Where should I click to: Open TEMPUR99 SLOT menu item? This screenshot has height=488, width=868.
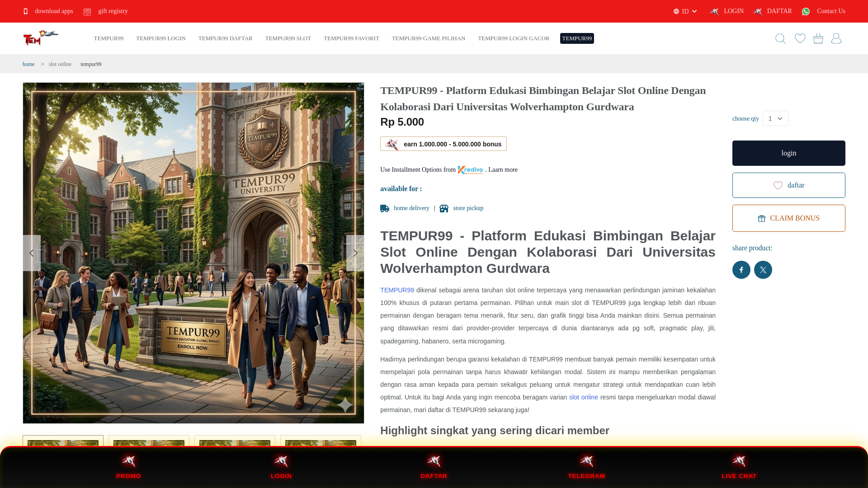(288, 38)
